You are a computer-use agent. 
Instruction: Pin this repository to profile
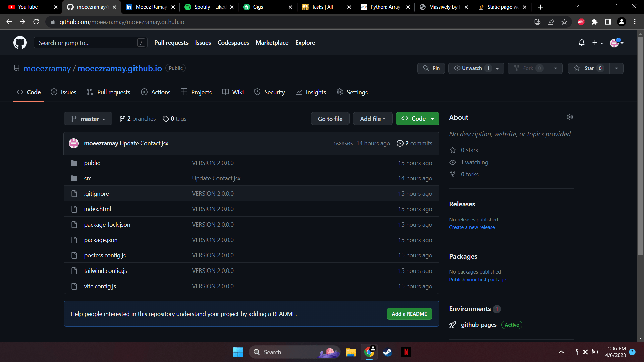pos(431,68)
